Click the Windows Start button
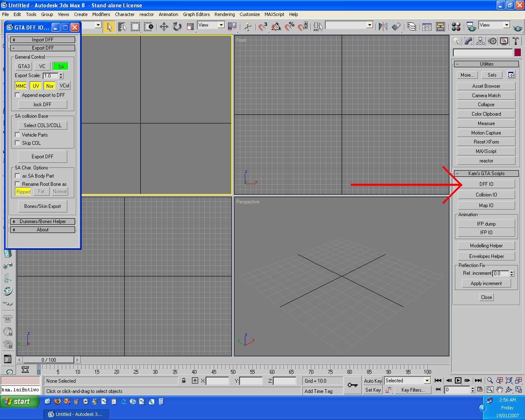Image resolution: width=525 pixels, height=420 pixels. 20,402
